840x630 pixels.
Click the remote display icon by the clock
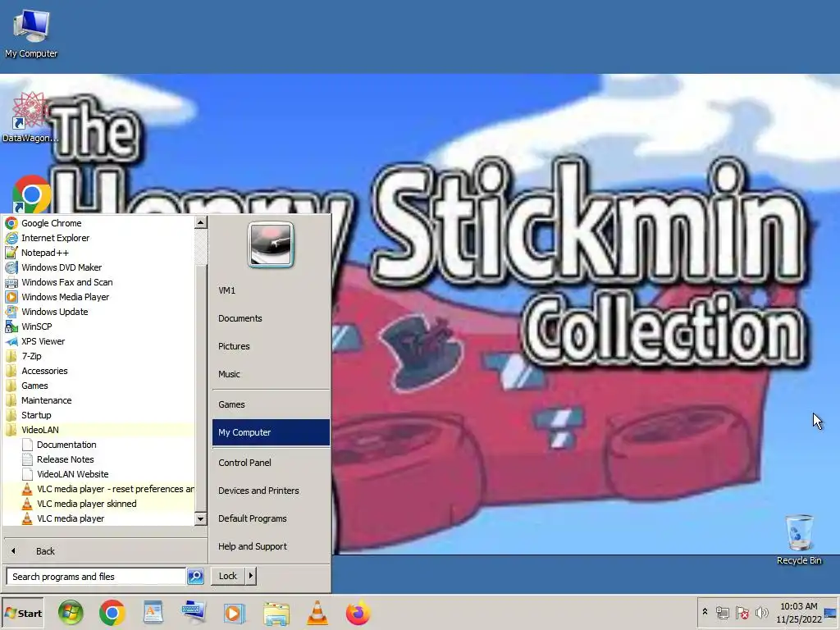pos(831,613)
